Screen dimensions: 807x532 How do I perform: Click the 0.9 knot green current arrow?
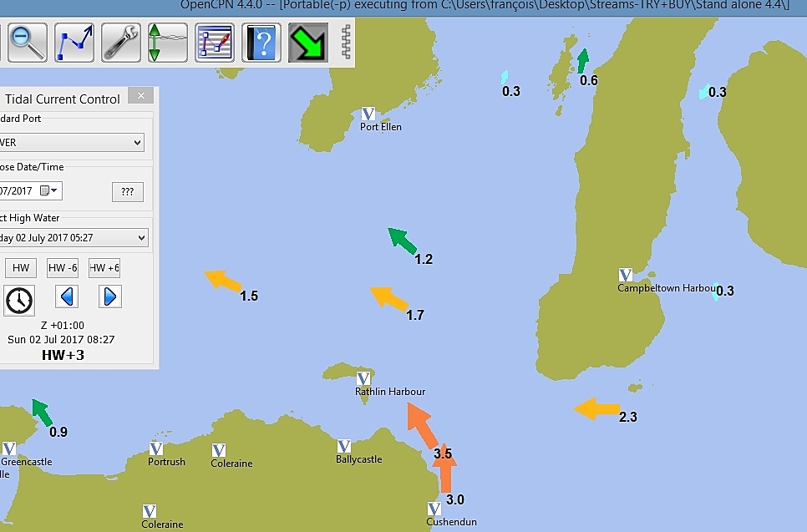42,413
